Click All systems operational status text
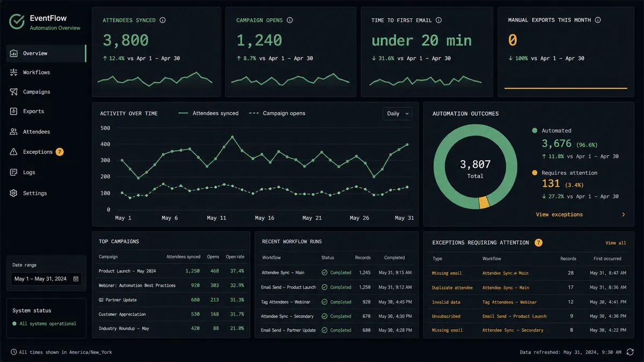This screenshot has height=362, width=644. click(48, 324)
